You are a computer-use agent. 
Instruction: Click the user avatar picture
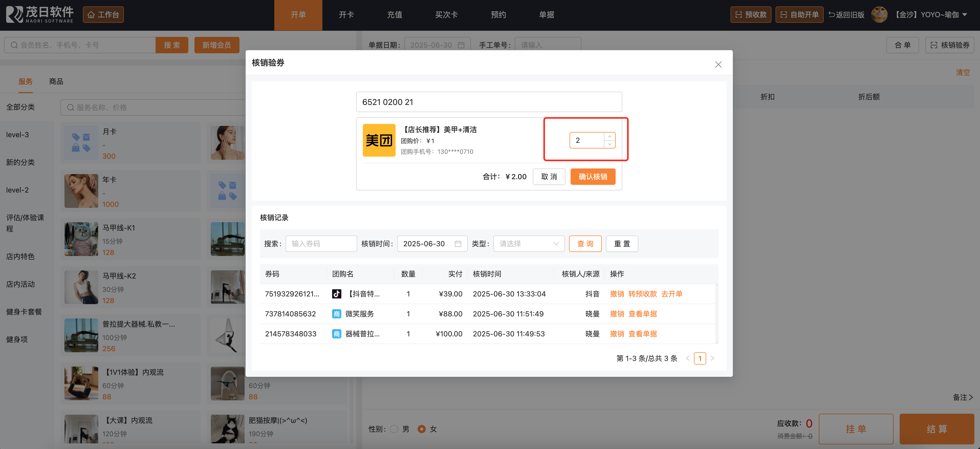(879, 15)
